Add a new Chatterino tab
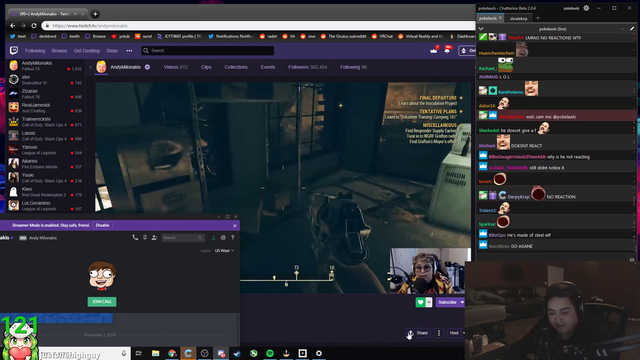This screenshot has width=640, height=360. [x=538, y=18]
